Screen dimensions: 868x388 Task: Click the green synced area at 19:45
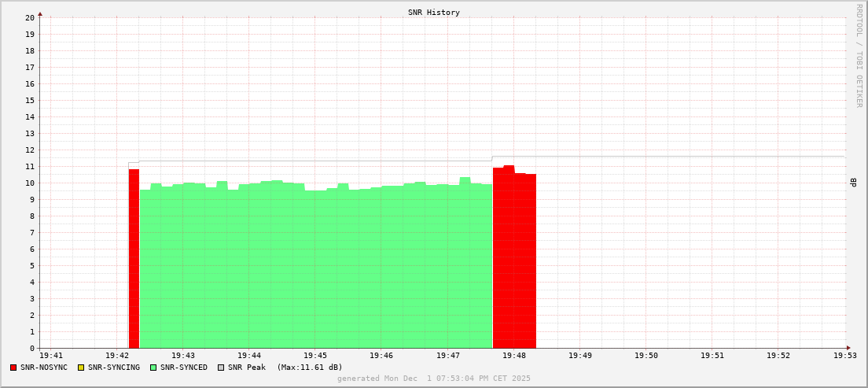point(314,268)
